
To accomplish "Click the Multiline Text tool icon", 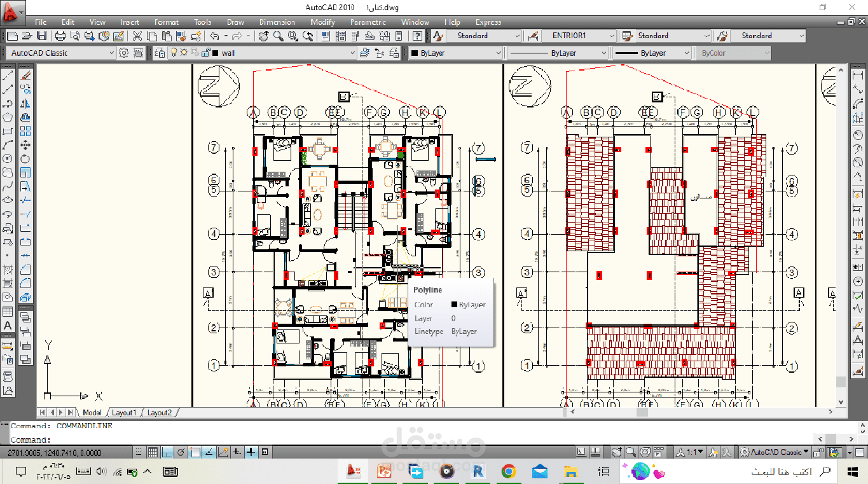I will pos(8,326).
